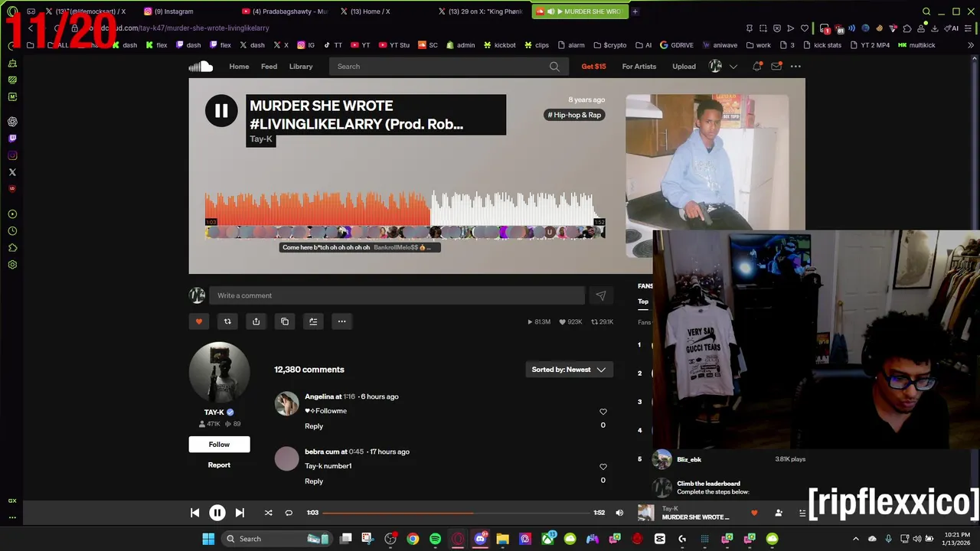Enlarge the track artwork image
980x551 pixels.
tap(707, 162)
